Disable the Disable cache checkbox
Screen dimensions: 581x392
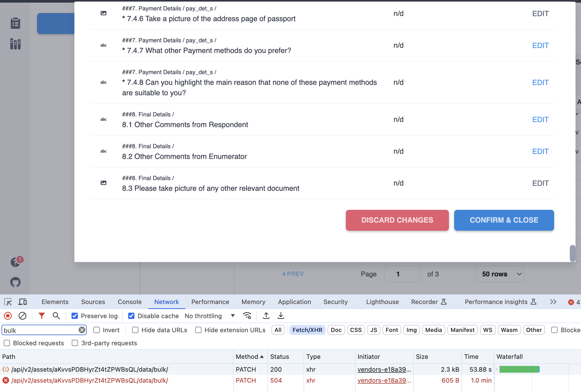131,316
